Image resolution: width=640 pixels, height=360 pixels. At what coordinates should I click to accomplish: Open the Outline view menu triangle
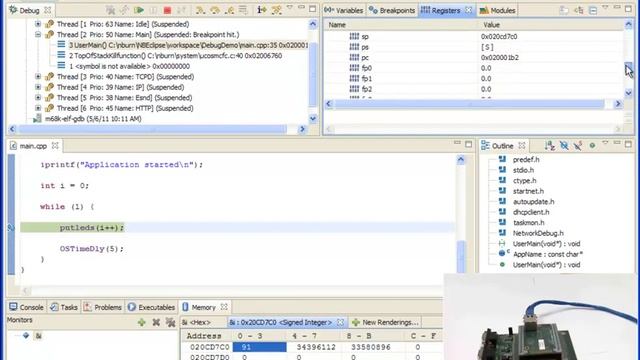point(605,143)
